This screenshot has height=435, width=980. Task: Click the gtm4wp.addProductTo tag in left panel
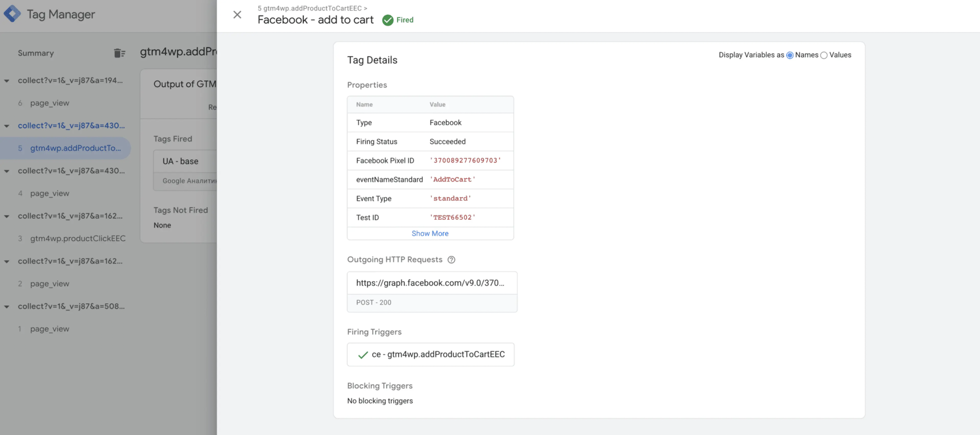coord(76,148)
